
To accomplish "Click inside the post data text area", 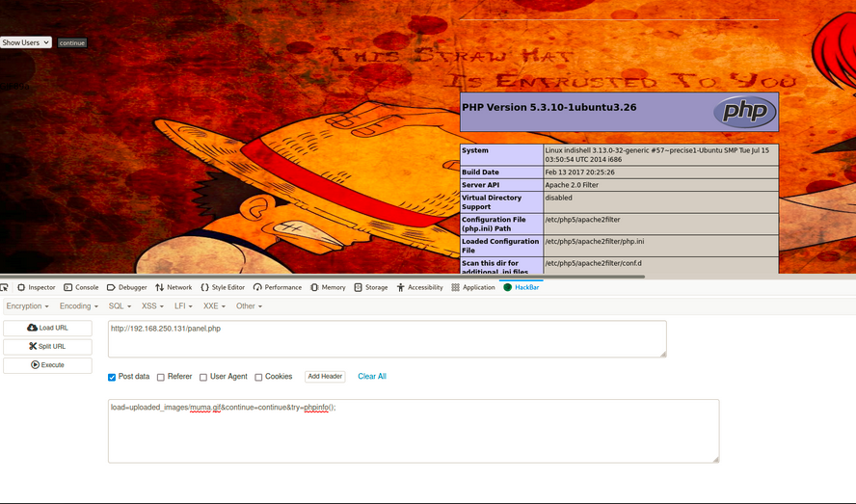I will point(414,432).
